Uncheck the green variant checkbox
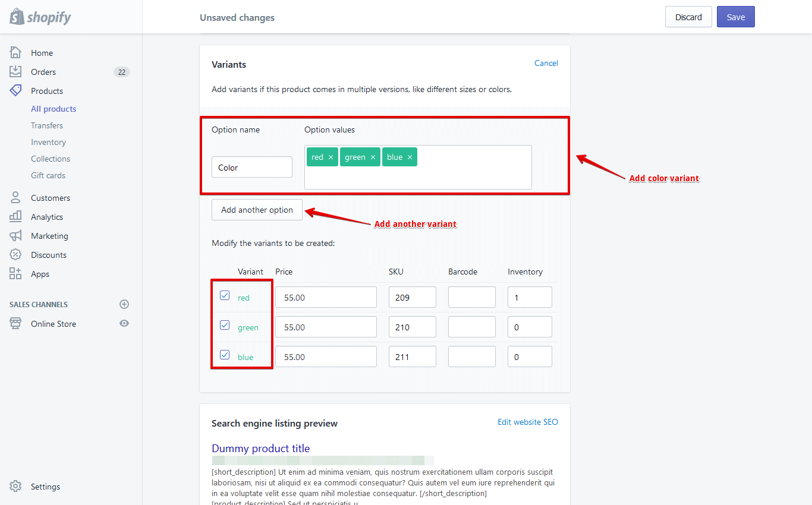Screen dimensions: 812x505 click(x=225, y=325)
